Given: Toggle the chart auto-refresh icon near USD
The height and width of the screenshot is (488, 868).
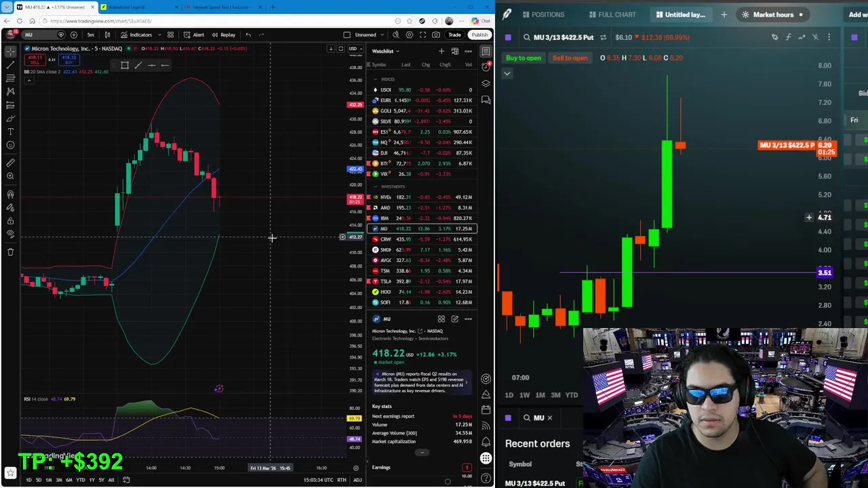Looking at the screenshot, I should (341, 49).
